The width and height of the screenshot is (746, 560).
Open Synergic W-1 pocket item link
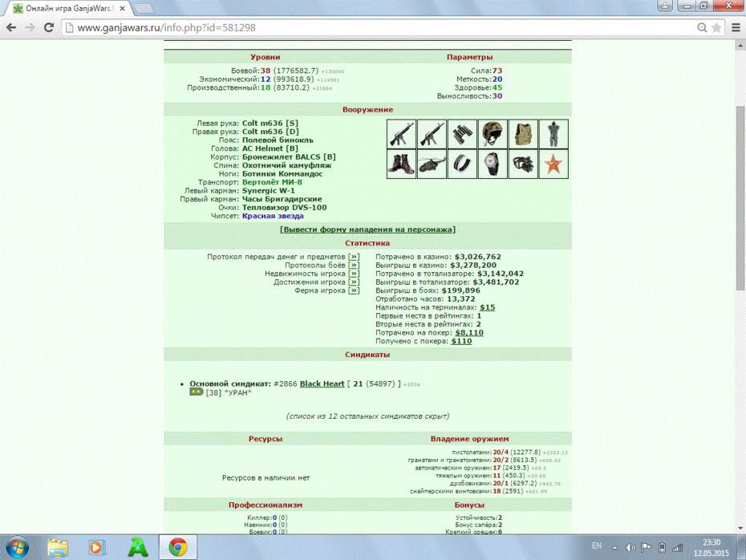[x=269, y=191]
